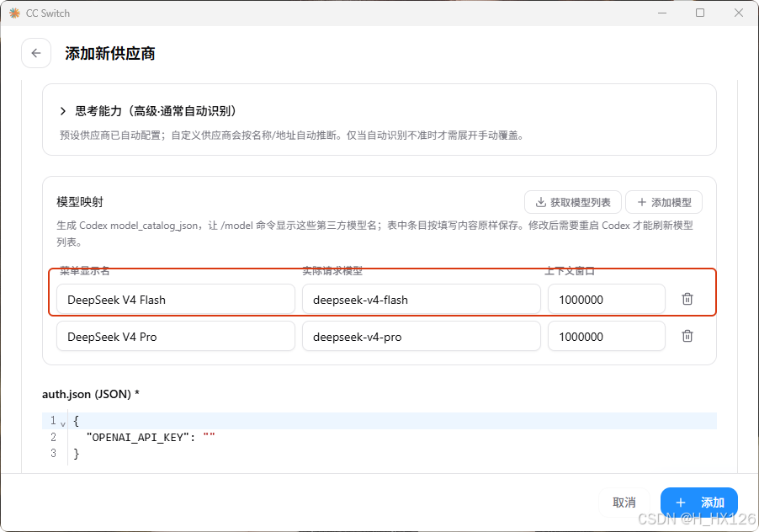
Task: Click the auth.json (JSON) label
Action: [91, 395]
